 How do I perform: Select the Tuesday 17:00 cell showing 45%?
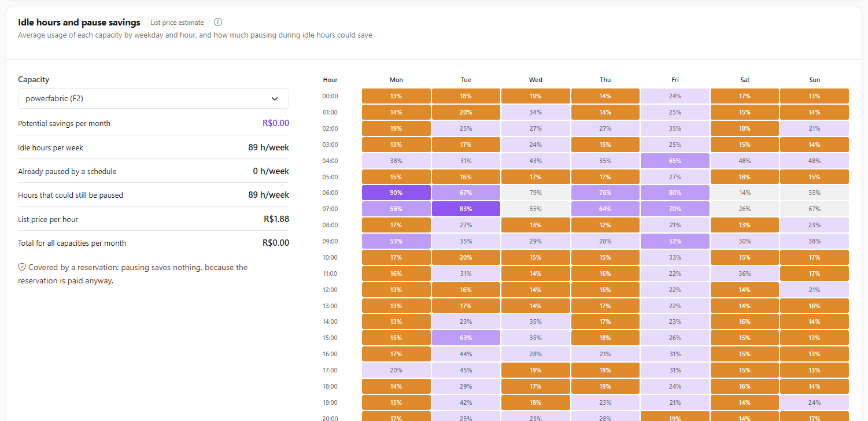click(466, 370)
